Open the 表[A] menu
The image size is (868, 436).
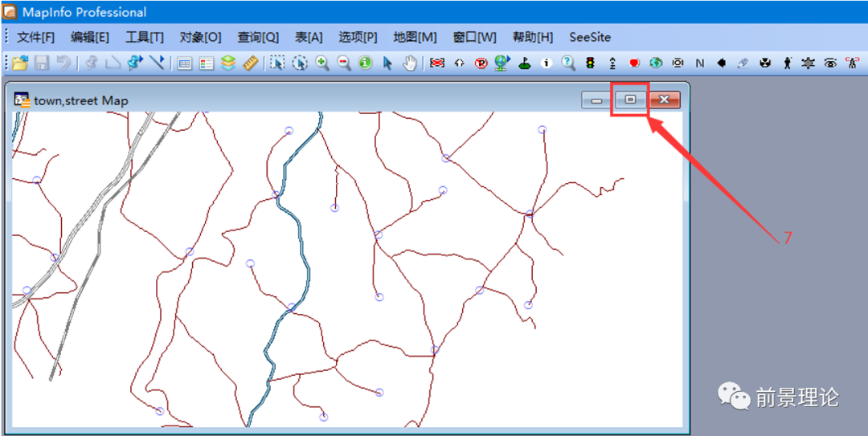[309, 38]
